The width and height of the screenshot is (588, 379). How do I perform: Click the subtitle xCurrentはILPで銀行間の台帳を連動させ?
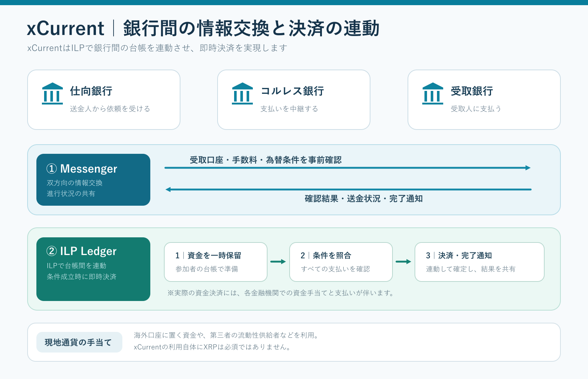(x=157, y=48)
